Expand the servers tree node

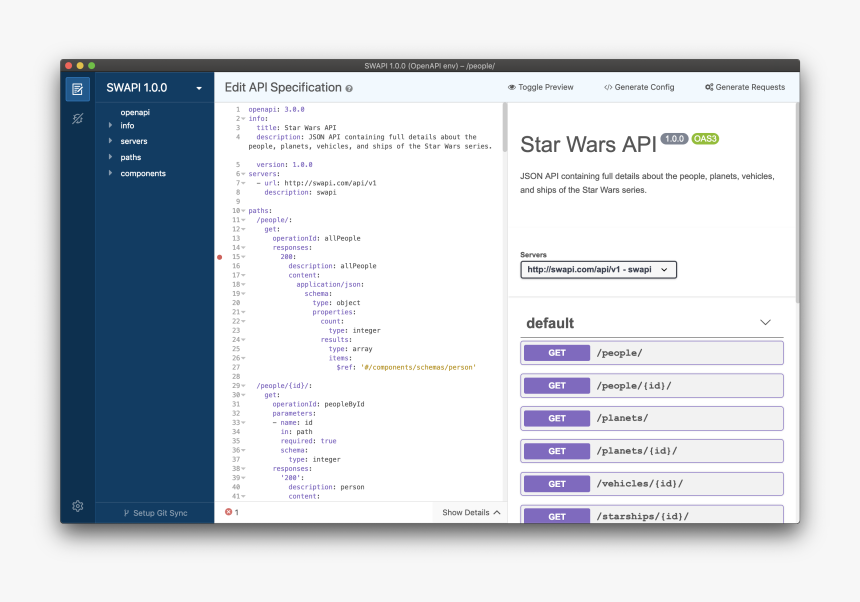pos(110,141)
